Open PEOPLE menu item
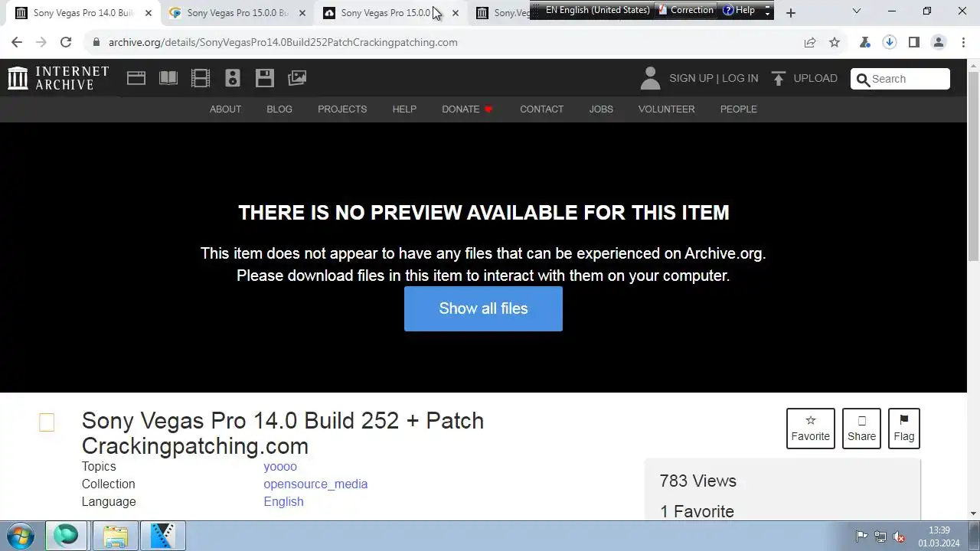980x551 pixels. tap(738, 109)
